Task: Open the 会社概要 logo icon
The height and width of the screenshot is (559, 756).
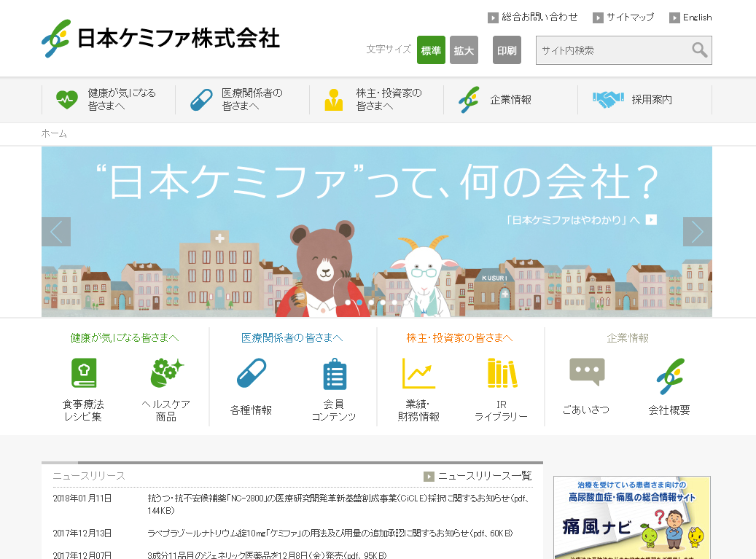Action: pyautogui.click(x=670, y=376)
